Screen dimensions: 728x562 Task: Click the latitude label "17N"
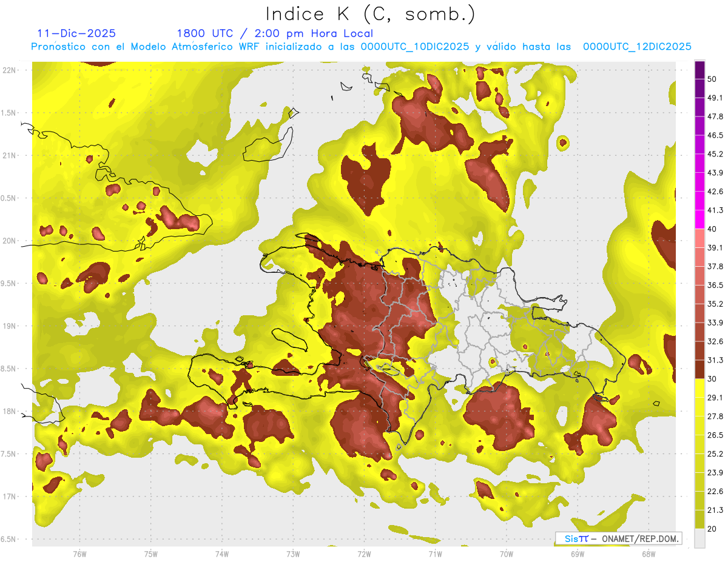pos(10,497)
